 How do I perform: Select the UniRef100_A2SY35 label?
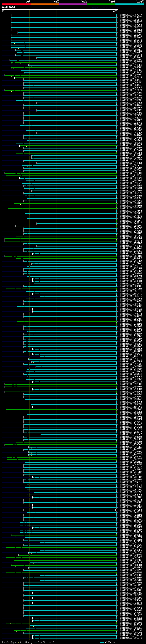(131, 42)
